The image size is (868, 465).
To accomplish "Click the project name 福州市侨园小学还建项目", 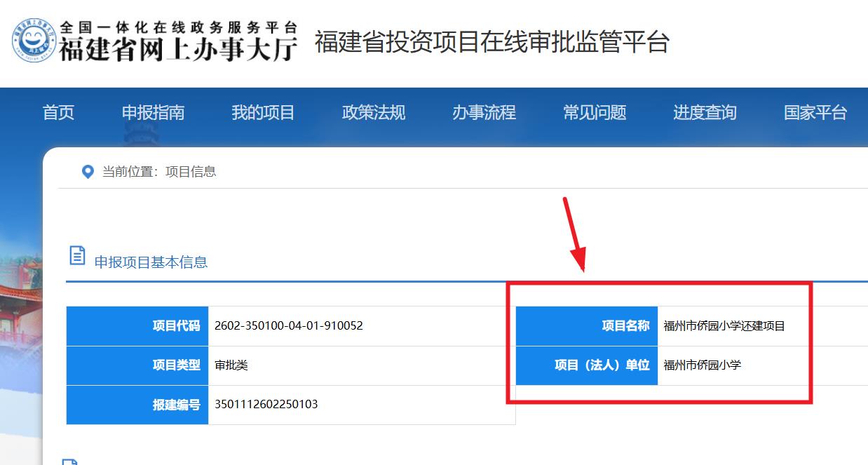I will coord(724,326).
